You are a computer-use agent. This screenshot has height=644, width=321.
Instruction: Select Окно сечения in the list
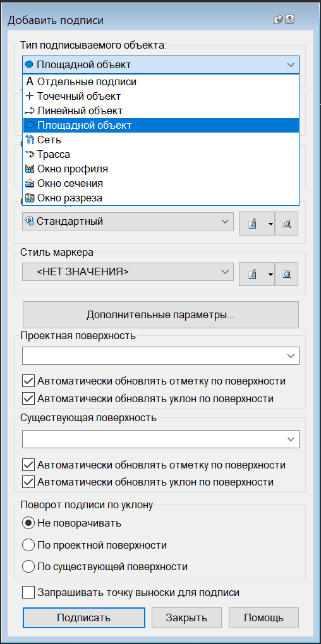(160, 183)
